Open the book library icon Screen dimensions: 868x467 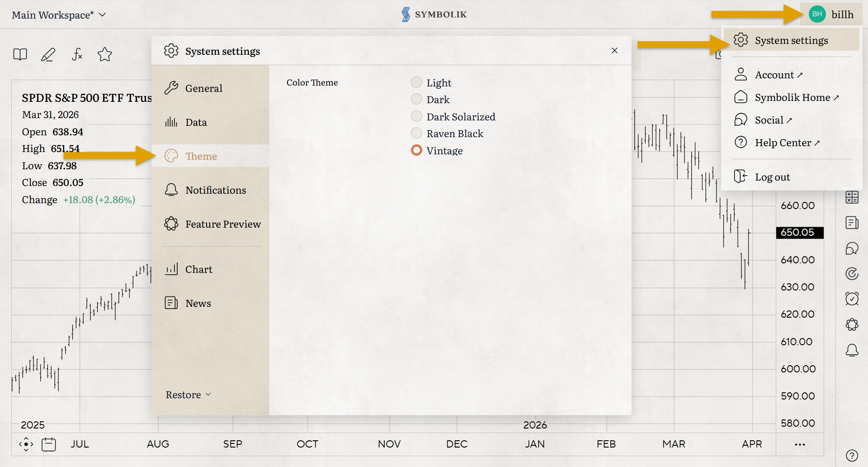[20, 55]
